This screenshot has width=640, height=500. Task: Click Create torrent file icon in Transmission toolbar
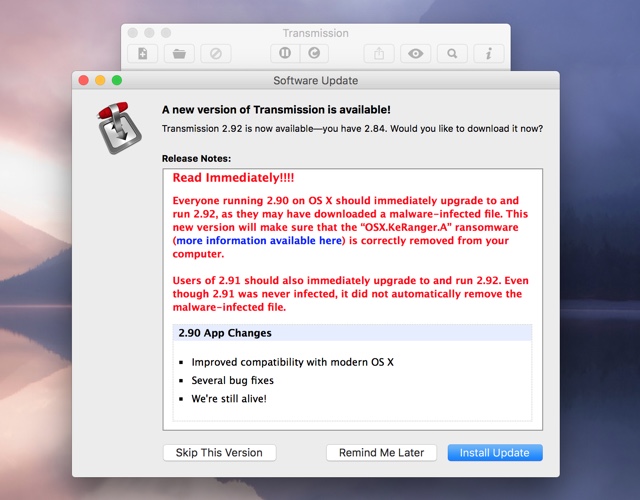[x=142, y=53]
